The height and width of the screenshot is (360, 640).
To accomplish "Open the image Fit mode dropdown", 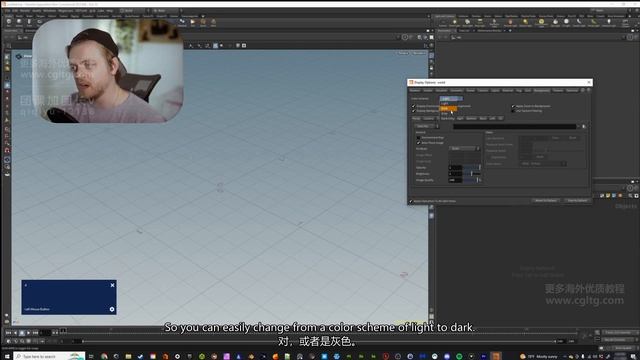I will [464, 149].
